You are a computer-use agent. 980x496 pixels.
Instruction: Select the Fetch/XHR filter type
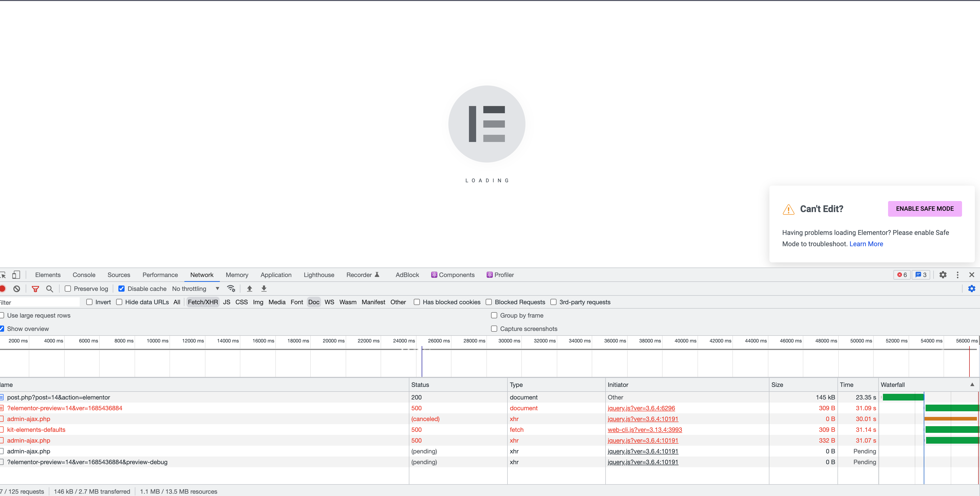coord(203,302)
